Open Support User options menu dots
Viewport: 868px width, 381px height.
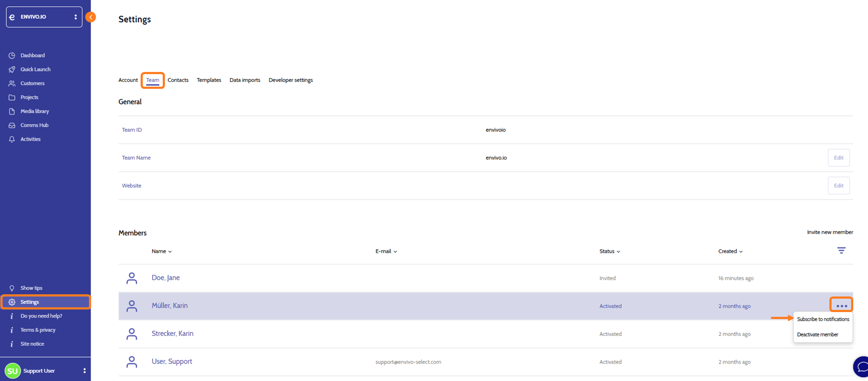(84, 371)
